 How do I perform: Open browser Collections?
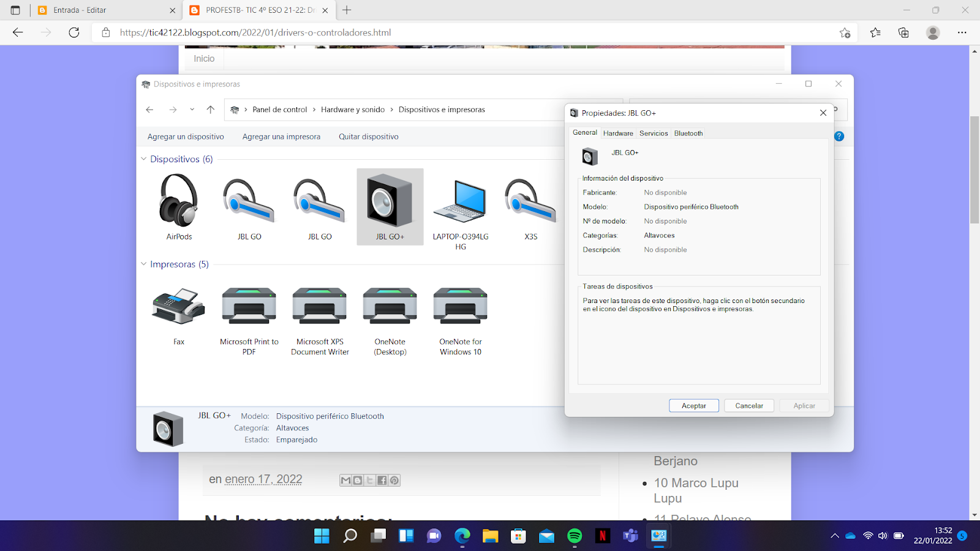pyautogui.click(x=903, y=32)
